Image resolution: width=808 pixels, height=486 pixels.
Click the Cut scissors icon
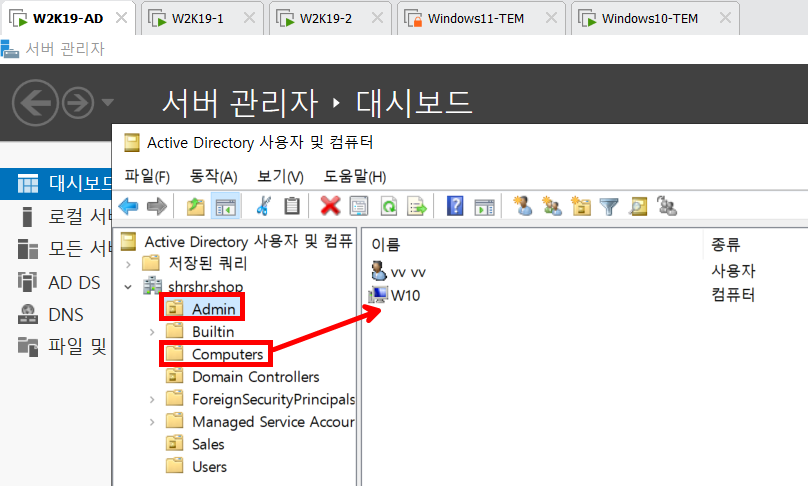263,206
